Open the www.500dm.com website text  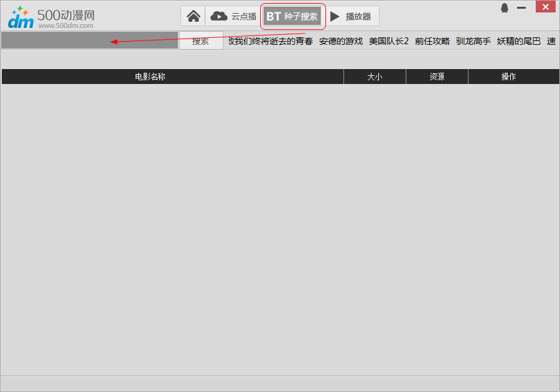point(66,26)
